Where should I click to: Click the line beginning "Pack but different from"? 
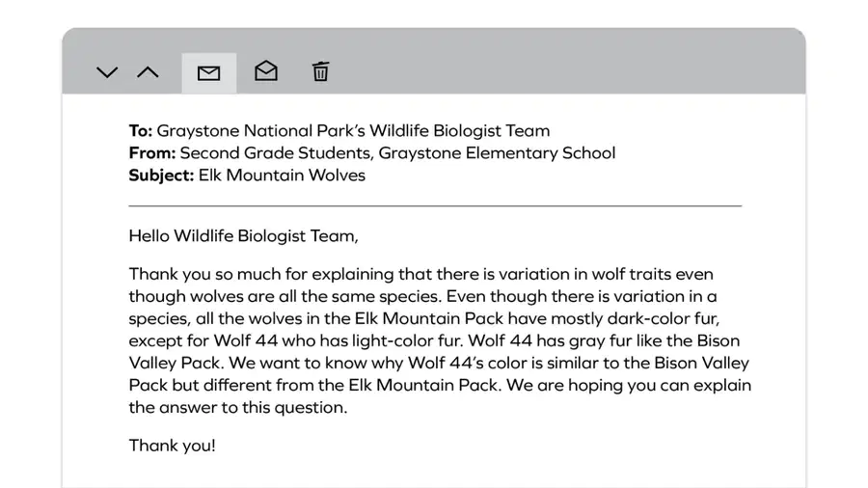point(440,385)
